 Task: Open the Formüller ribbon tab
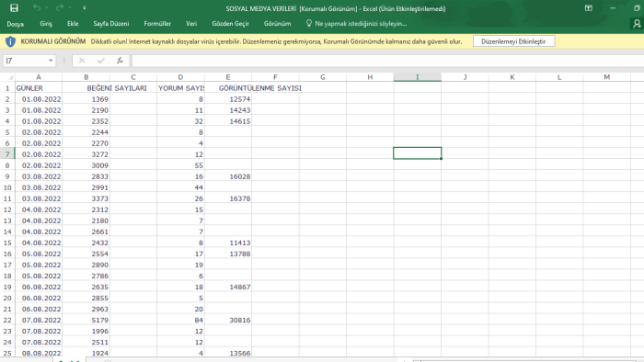pos(157,24)
